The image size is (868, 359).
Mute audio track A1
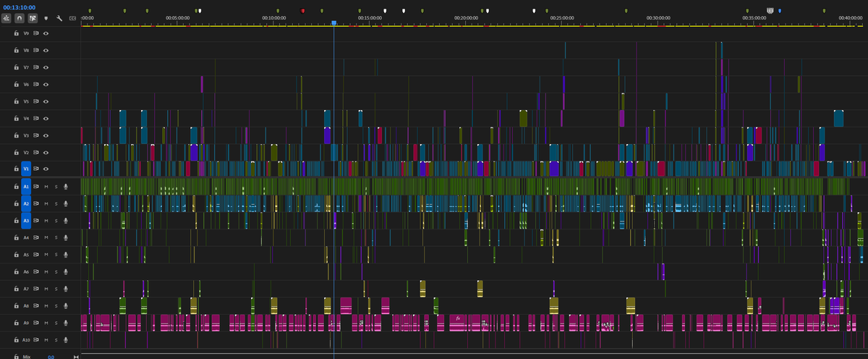tap(46, 186)
